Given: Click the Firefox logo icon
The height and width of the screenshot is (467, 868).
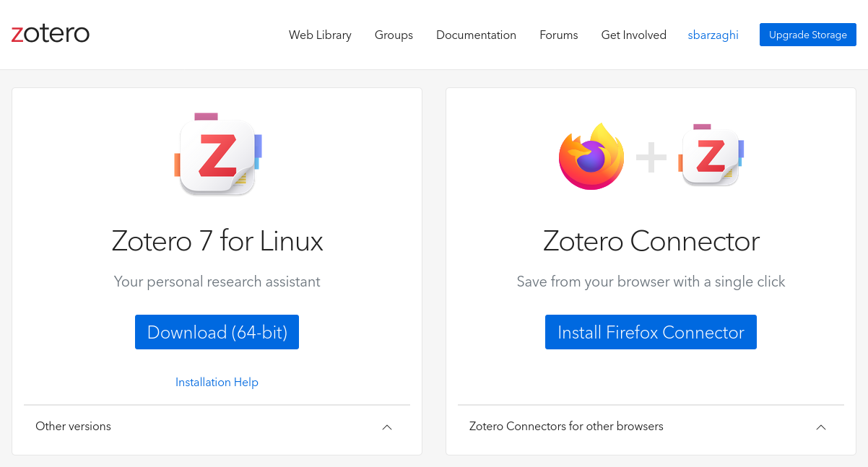Looking at the screenshot, I should [x=591, y=157].
